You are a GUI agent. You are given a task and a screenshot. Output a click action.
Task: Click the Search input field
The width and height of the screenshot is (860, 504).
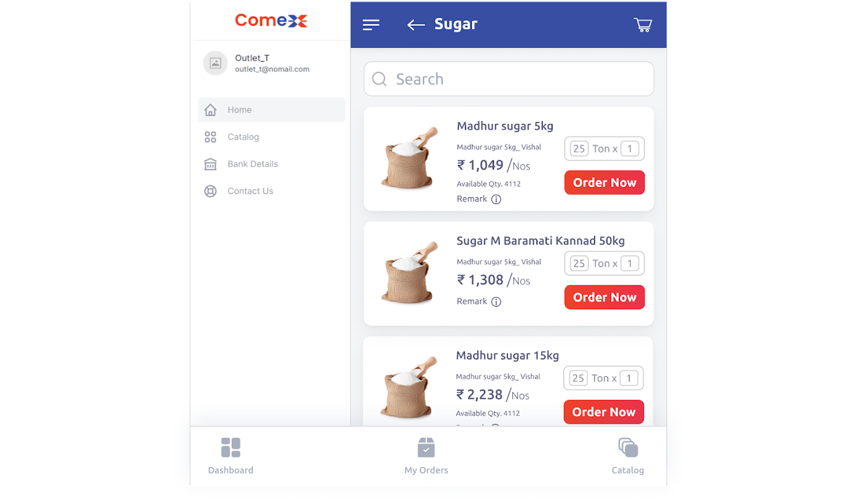click(x=509, y=79)
